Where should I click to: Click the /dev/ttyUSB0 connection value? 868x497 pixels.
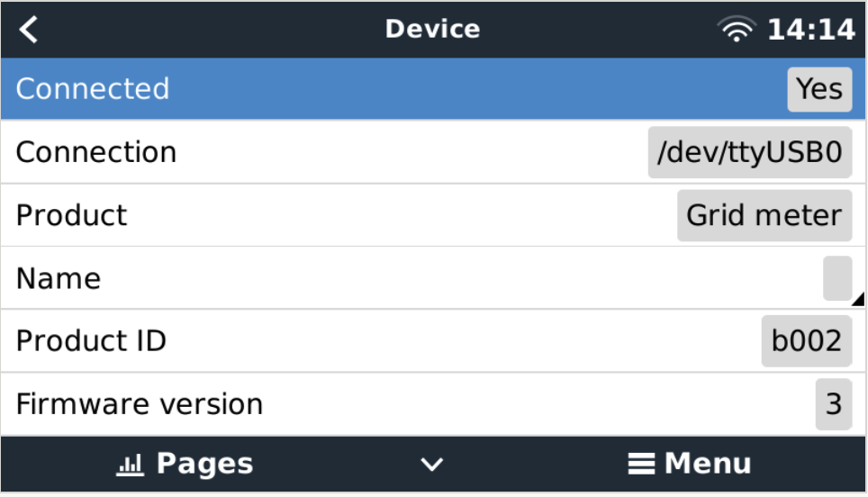749,152
